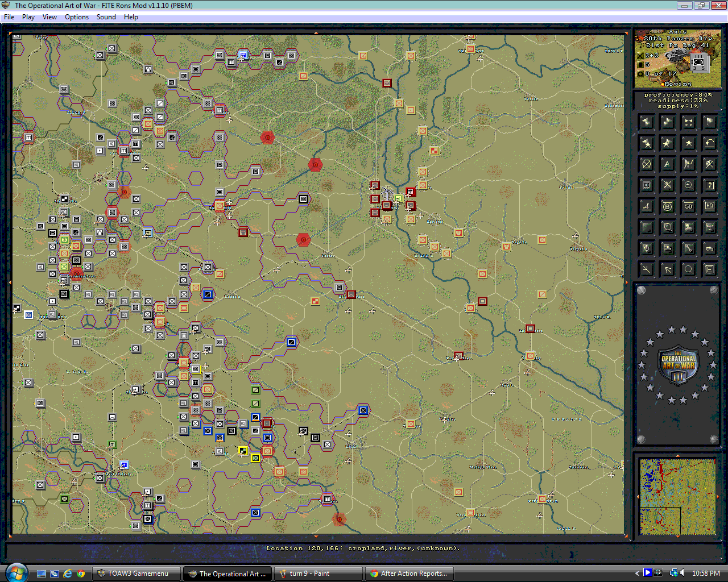Viewport: 728px width, 582px height.
Task: Click the minimap overview in lower right
Action: pos(677,497)
